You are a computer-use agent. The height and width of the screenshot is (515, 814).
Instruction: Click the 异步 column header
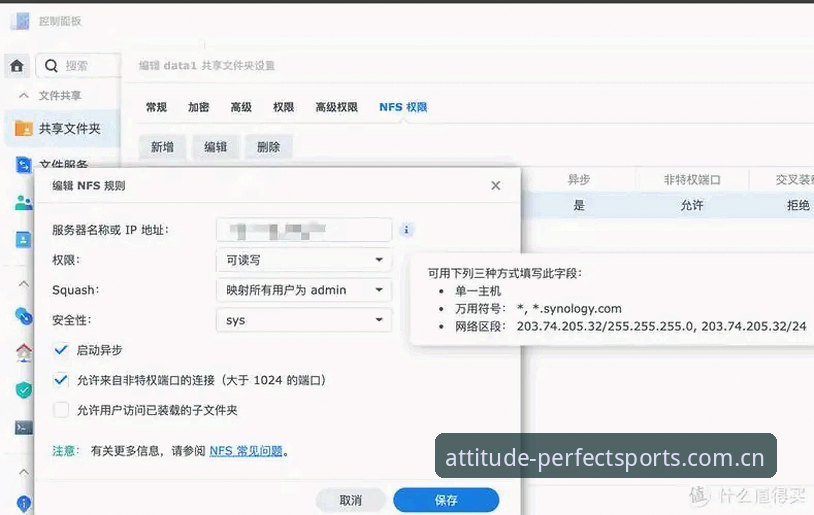(578, 180)
